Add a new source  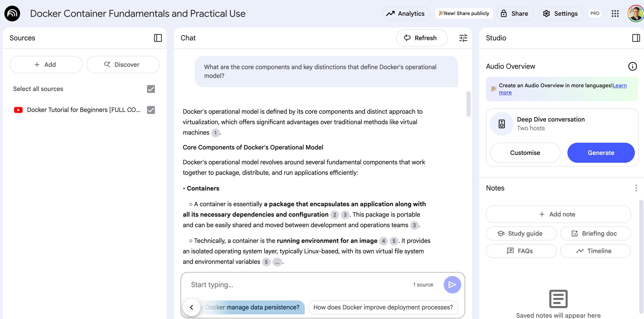pyautogui.click(x=46, y=65)
